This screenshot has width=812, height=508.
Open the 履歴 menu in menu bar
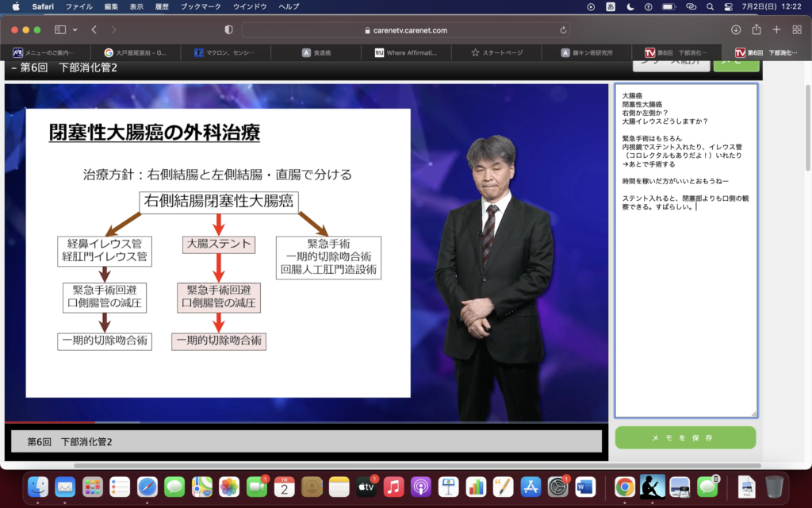pos(161,6)
